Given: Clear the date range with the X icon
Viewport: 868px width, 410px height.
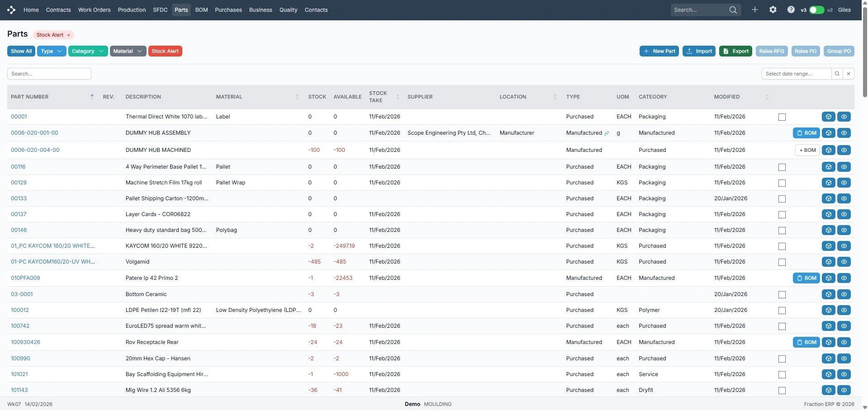Looking at the screenshot, I should pos(849,74).
